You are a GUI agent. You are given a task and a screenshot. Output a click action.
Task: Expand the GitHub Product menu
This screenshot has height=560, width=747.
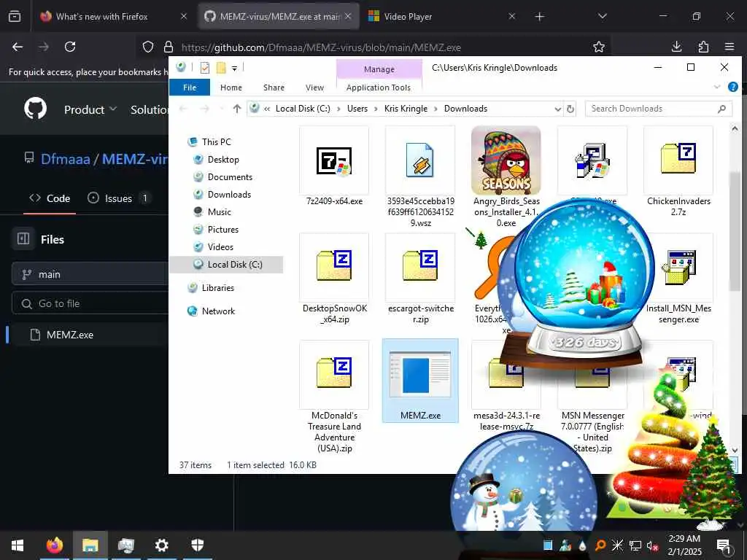coord(90,109)
